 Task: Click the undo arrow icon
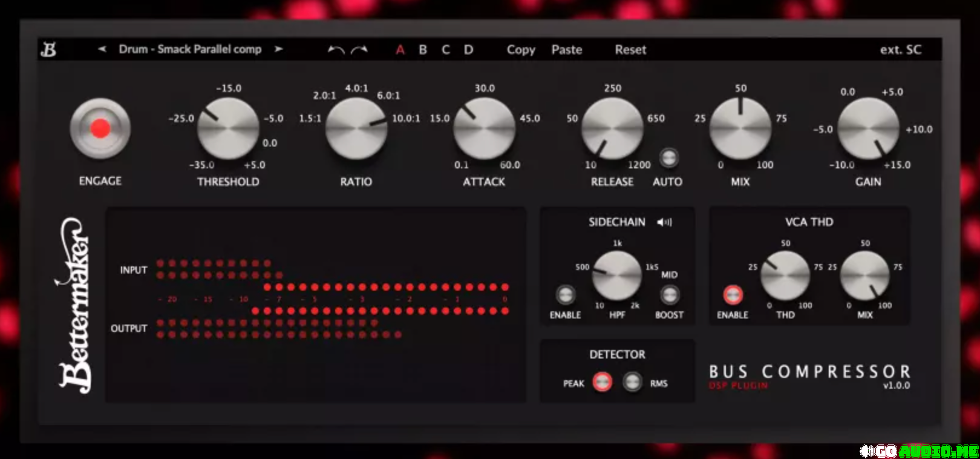[x=336, y=50]
